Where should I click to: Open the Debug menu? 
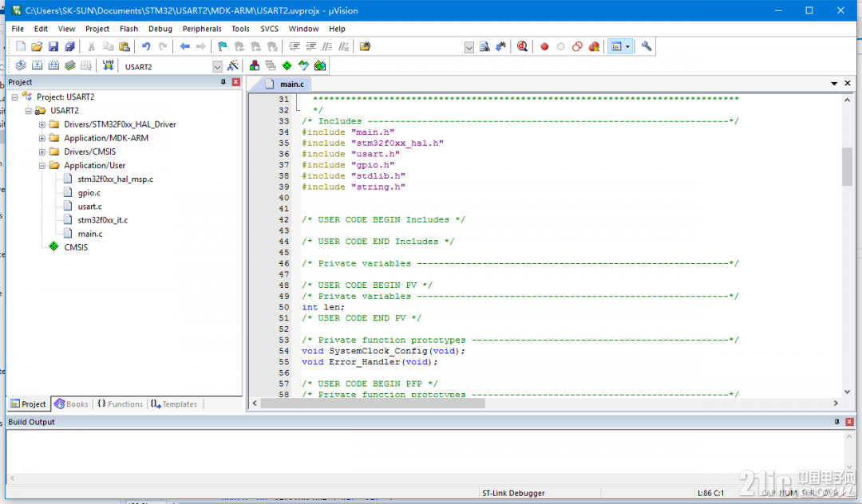pos(160,29)
